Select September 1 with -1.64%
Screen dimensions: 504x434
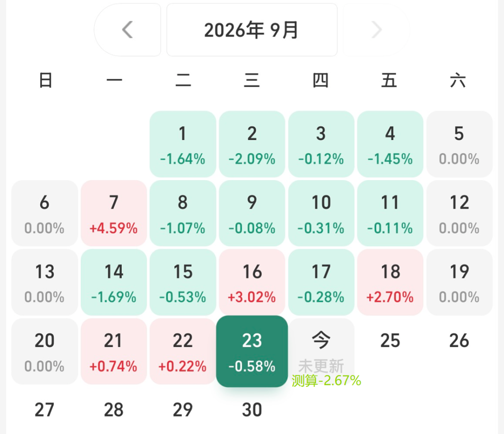point(182,144)
